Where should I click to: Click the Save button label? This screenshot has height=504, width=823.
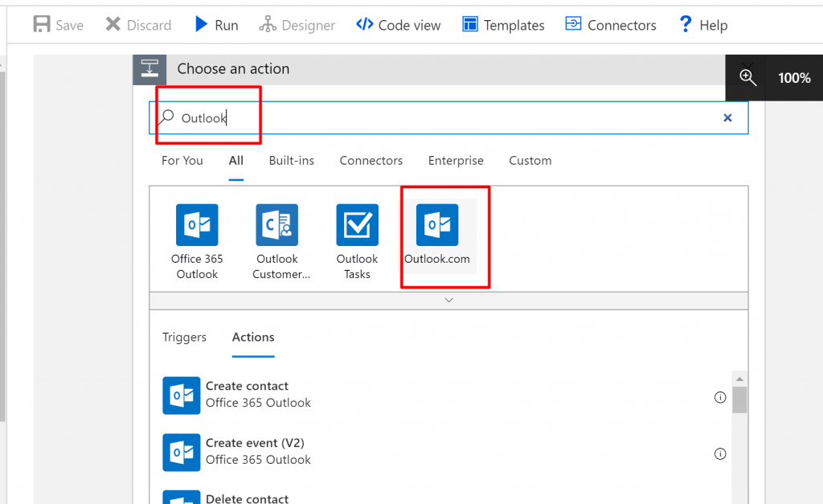pyautogui.click(x=70, y=25)
